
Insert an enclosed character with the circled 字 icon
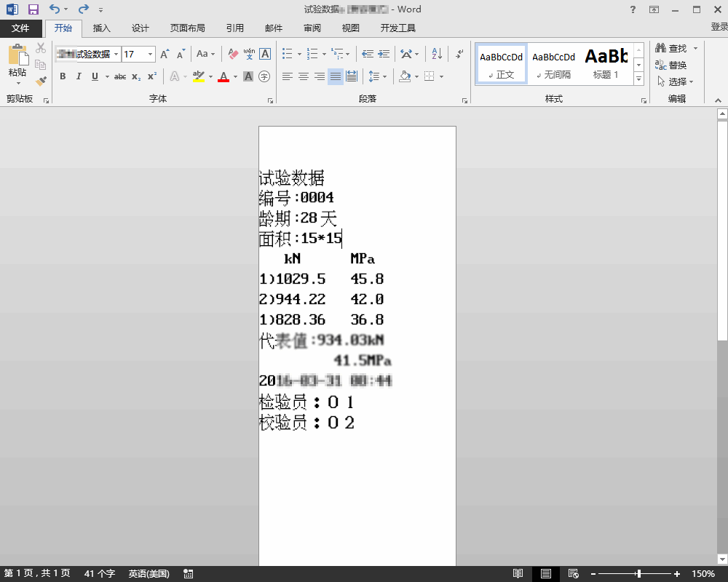(x=264, y=76)
